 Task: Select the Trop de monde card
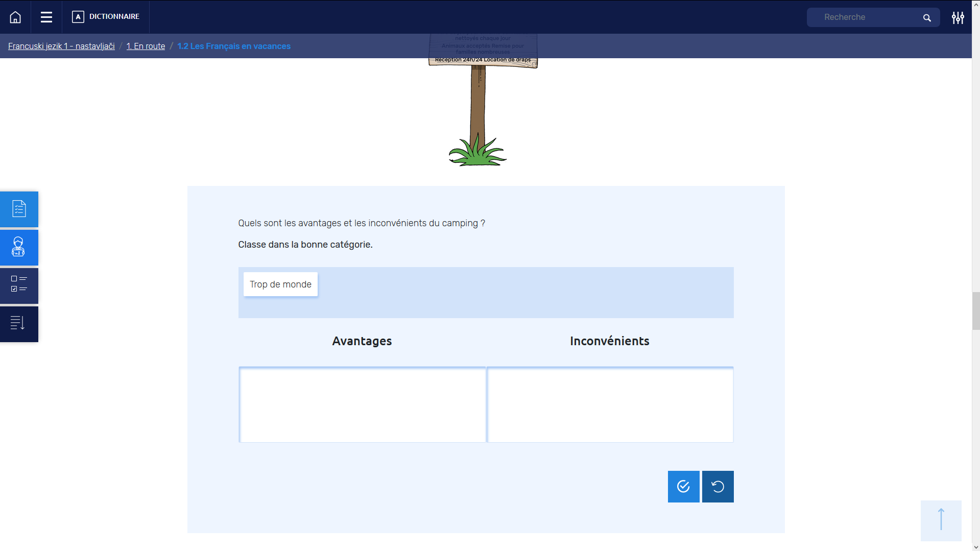tap(280, 284)
